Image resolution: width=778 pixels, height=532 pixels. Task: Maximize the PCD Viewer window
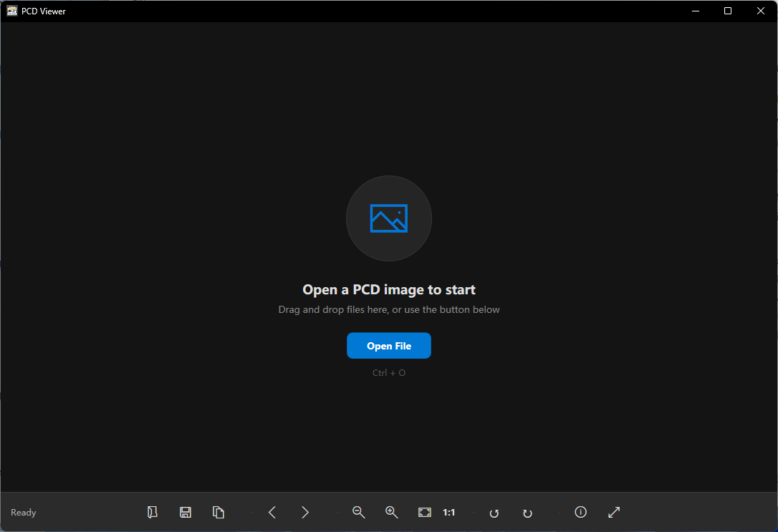coord(728,11)
